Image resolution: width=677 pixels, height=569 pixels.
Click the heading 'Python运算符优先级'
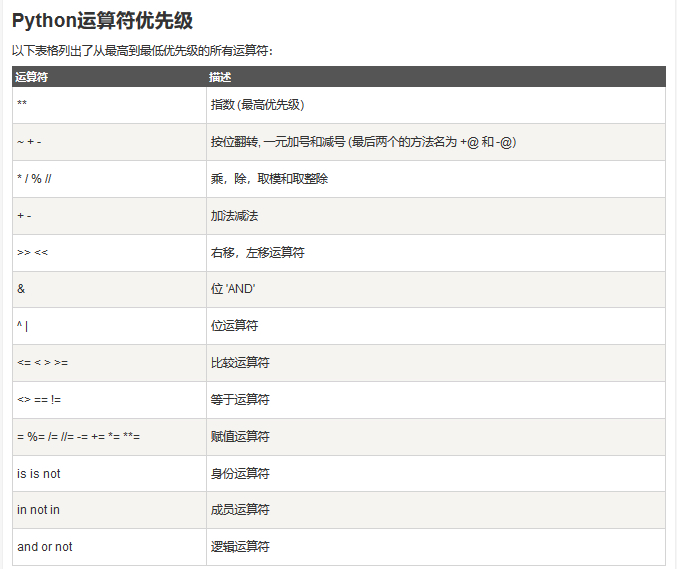click(102, 20)
